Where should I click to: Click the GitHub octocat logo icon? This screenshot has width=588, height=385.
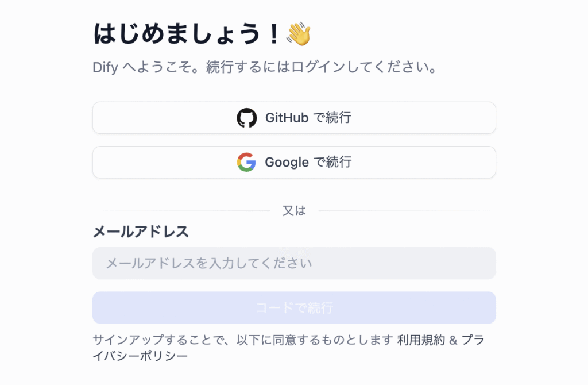(247, 118)
